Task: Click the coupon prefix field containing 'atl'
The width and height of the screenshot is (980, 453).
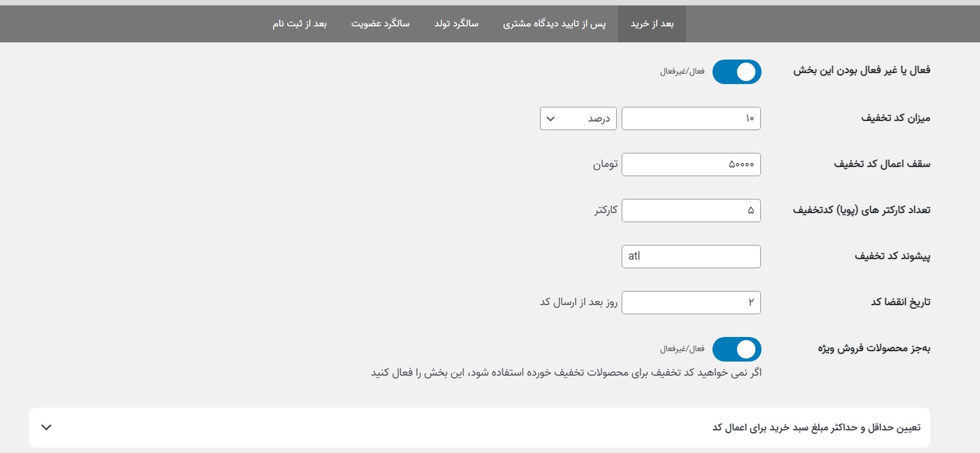Action: pos(691,257)
